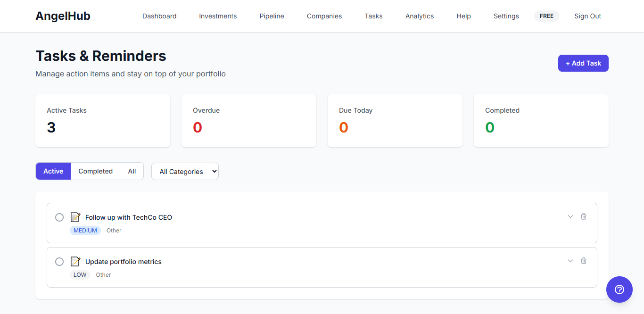
Task: Mark Follow up with TechCo CEO as complete
Action: (x=59, y=217)
